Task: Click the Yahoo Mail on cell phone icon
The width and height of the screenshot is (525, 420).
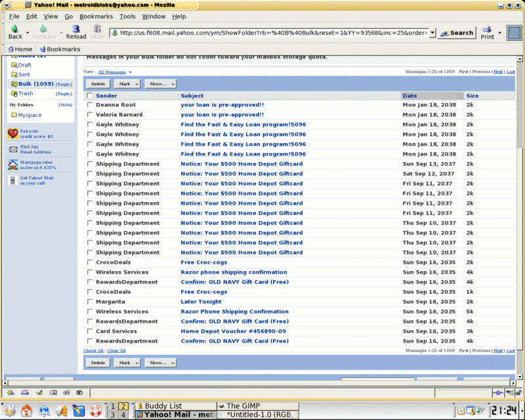Action: point(12,180)
